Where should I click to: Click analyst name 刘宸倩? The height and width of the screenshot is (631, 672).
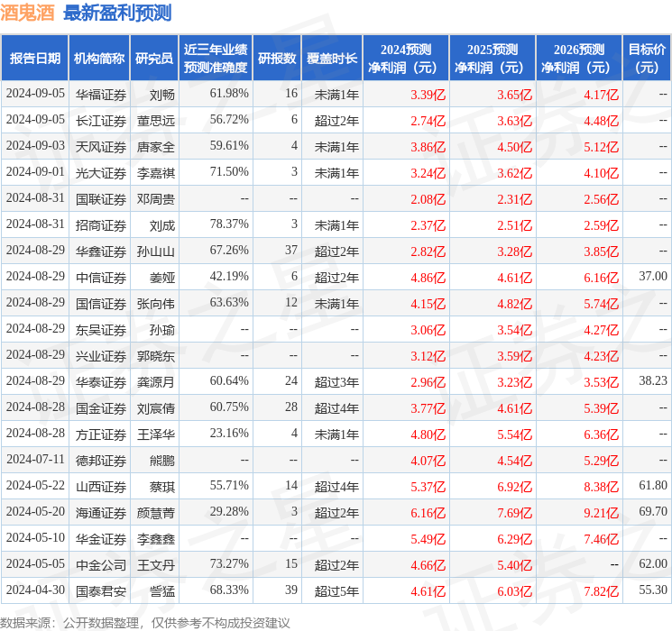[156, 408]
